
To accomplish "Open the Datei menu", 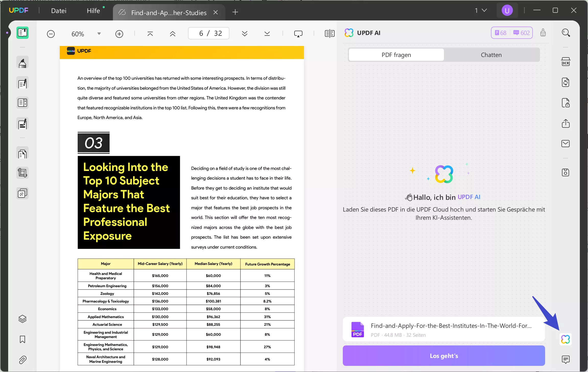I will click(59, 11).
